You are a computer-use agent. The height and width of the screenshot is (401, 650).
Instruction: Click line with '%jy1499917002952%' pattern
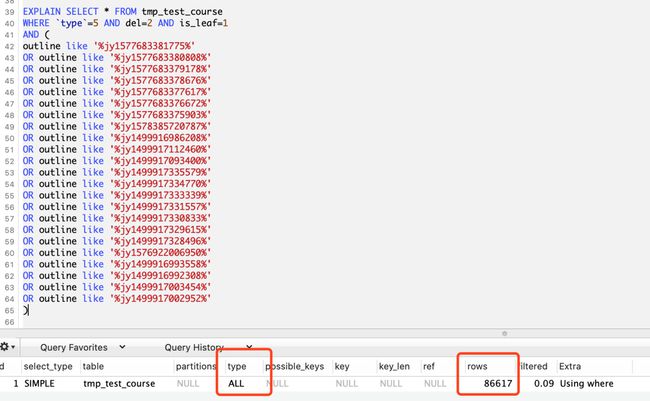[117, 299]
